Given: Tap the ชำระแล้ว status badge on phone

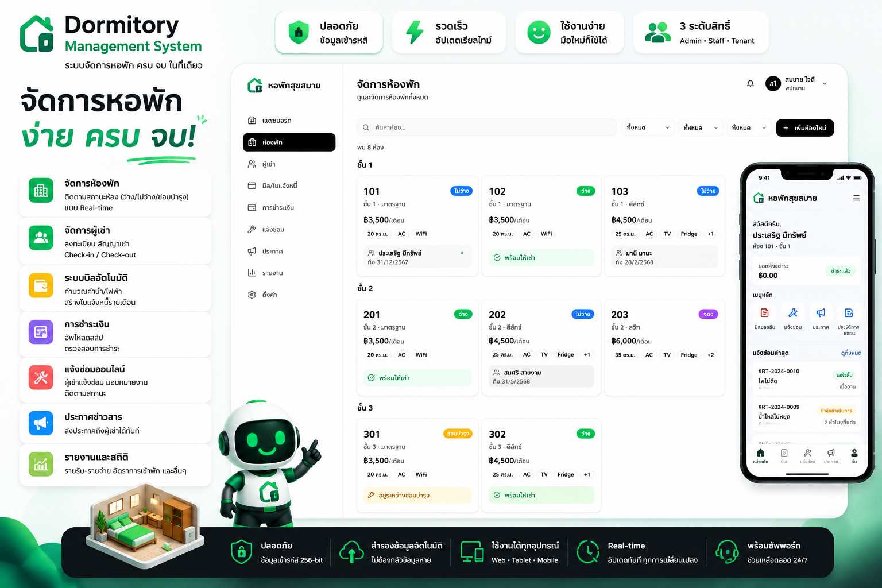Looking at the screenshot, I should click(841, 270).
